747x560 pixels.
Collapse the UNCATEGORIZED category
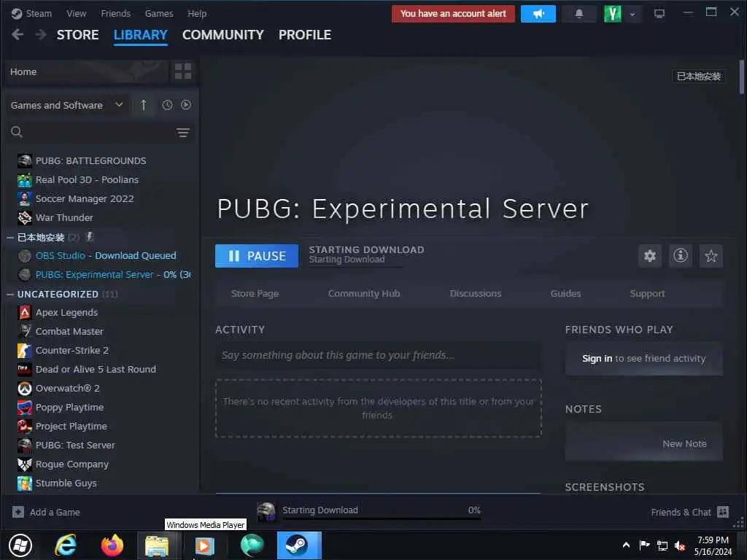pos(10,295)
